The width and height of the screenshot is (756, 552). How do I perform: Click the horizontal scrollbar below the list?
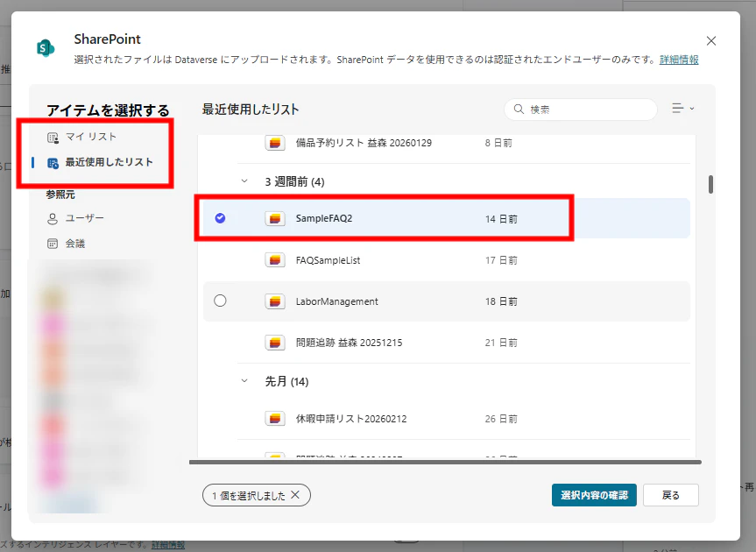(x=445, y=463)
